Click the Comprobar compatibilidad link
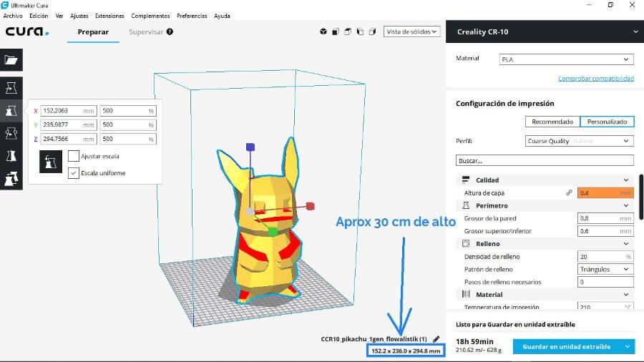Viewport: 644px width, 362px height. point(596,79)
